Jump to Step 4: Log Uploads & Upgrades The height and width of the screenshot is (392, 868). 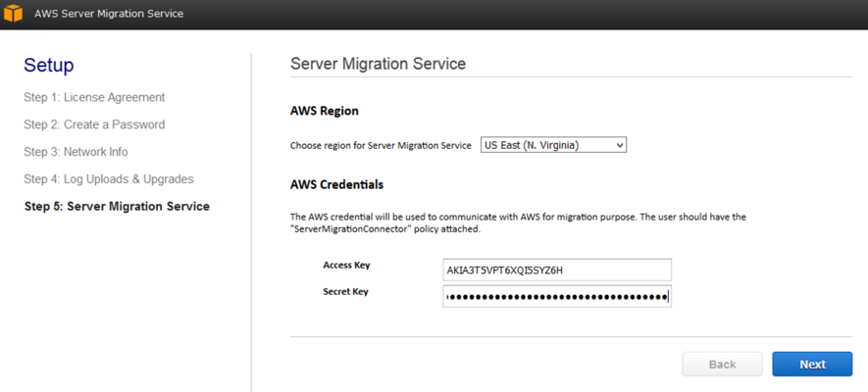(x=109, y=179)
